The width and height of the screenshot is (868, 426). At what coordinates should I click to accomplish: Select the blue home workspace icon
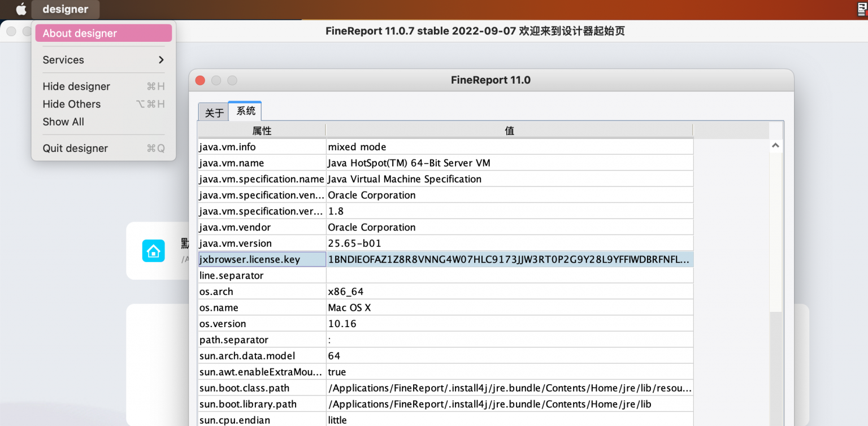point(153,250)
